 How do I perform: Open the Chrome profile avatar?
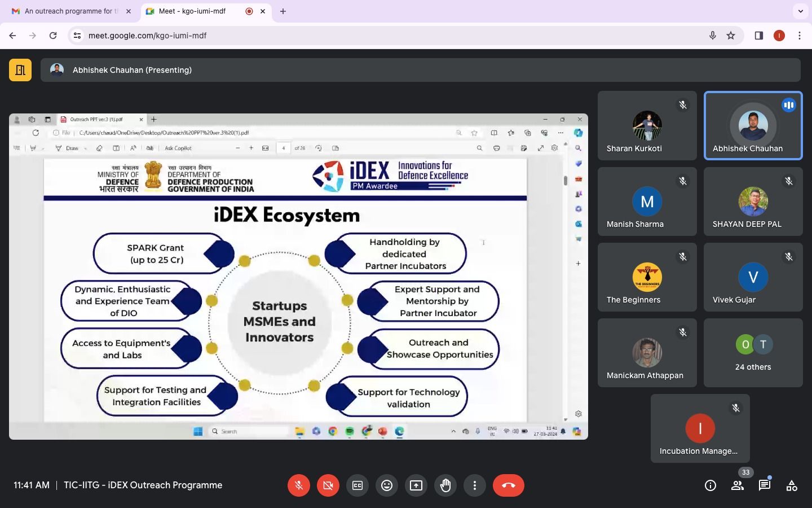click(x=779, y=36)
